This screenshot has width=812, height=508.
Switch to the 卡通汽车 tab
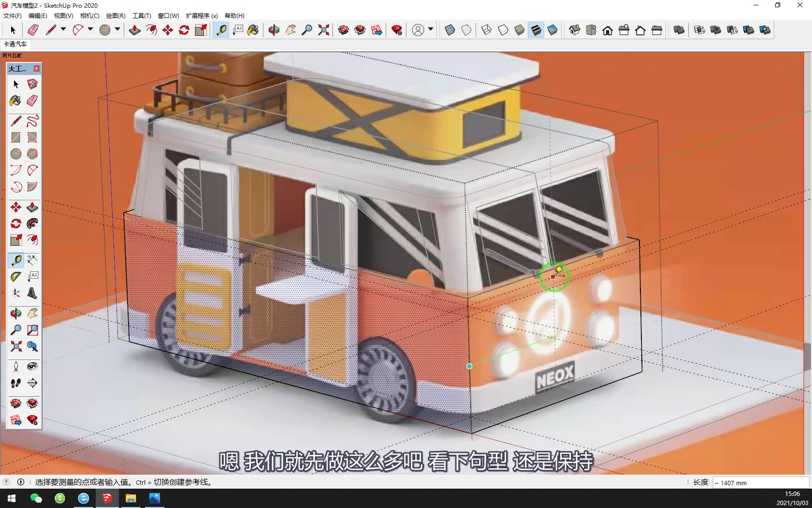tap(15, 44)
